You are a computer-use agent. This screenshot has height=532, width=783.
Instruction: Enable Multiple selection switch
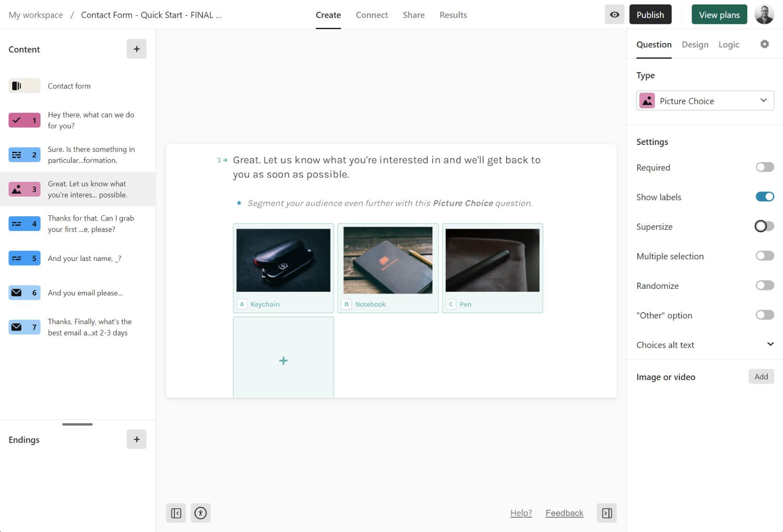click(765, 256)
